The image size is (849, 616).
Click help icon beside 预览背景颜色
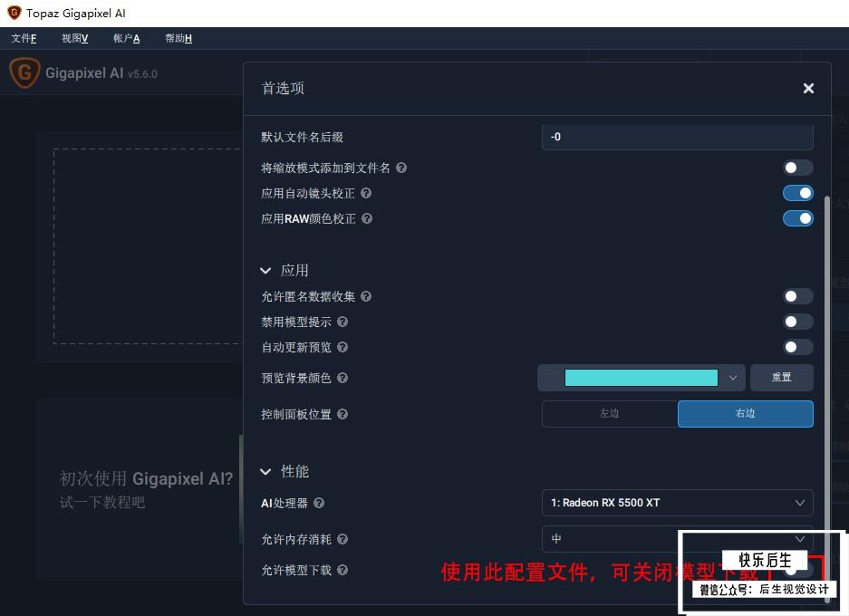[x=342, y=378]
